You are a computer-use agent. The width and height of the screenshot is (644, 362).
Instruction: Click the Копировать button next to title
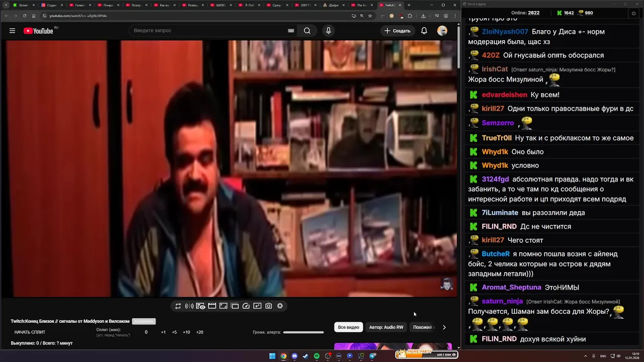click(143, 321)
